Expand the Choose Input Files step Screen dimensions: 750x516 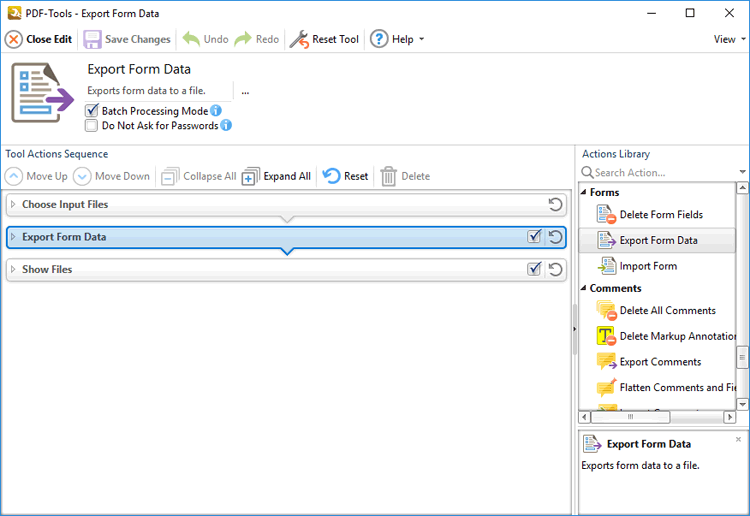pos(13,204)
